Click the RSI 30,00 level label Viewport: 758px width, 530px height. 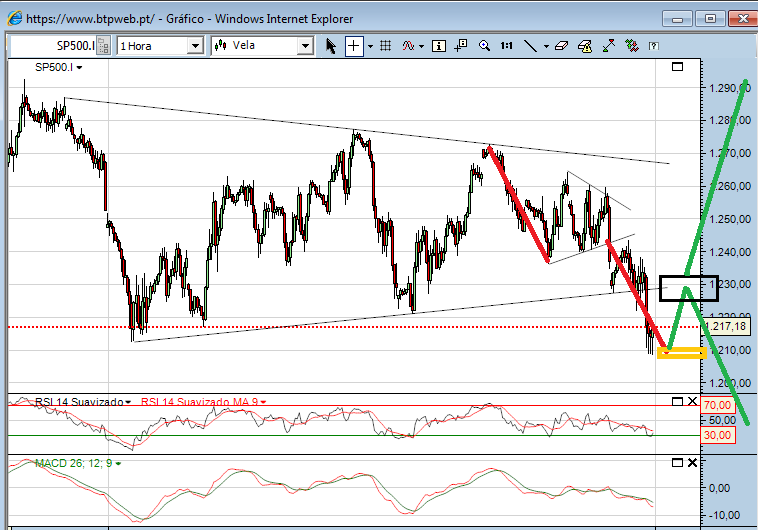(x=718, y=435)
